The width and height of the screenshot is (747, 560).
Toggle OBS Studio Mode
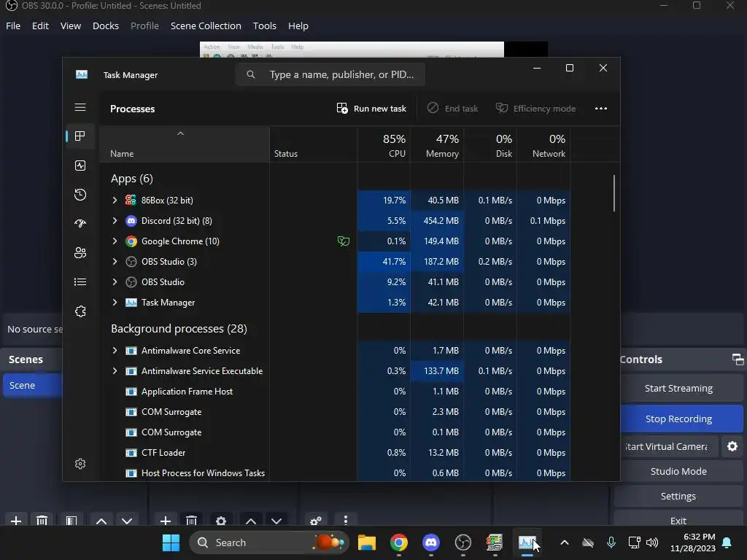(678, 471)
